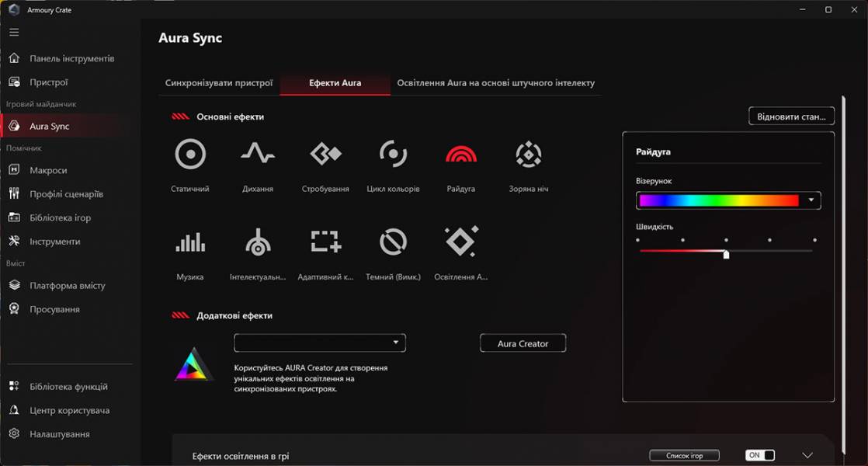Image resolution: width=868 pixels, height=466 pixels.
Task: Select the Static (Статичний) effect icon
Action: pos(190,154)
